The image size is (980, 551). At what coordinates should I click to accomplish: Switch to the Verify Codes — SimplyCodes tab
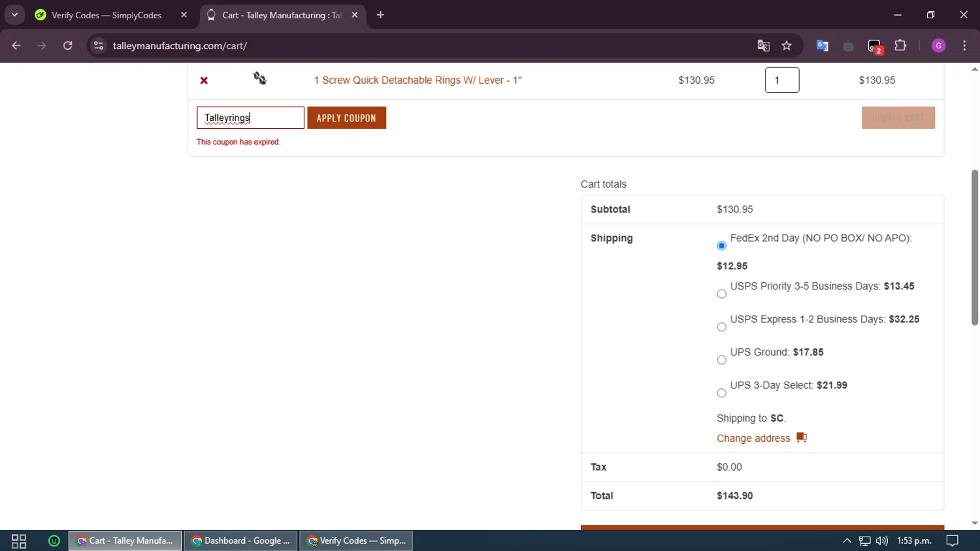coord(108,15)
